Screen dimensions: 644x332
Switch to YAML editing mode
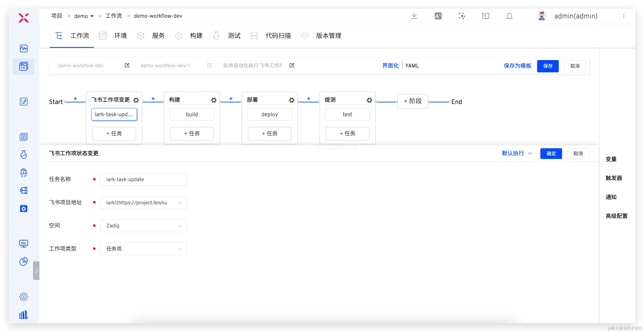tap(412, 66)
